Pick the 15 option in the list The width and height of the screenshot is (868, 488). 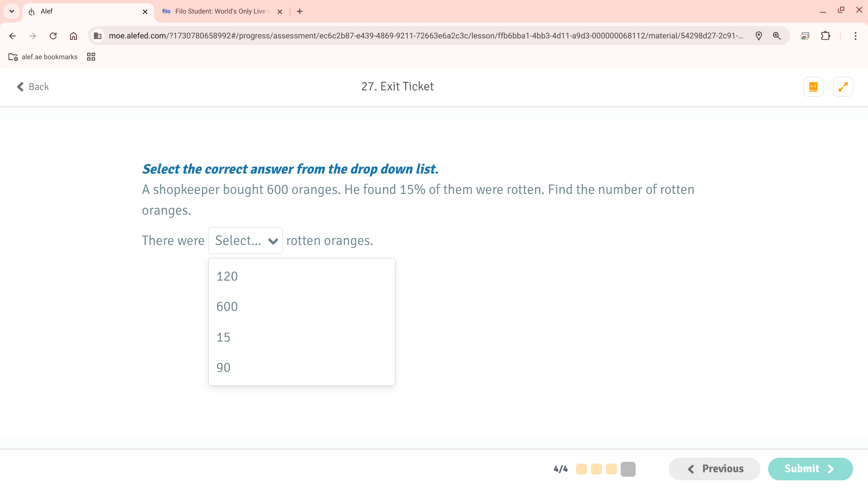pos(224,338)
